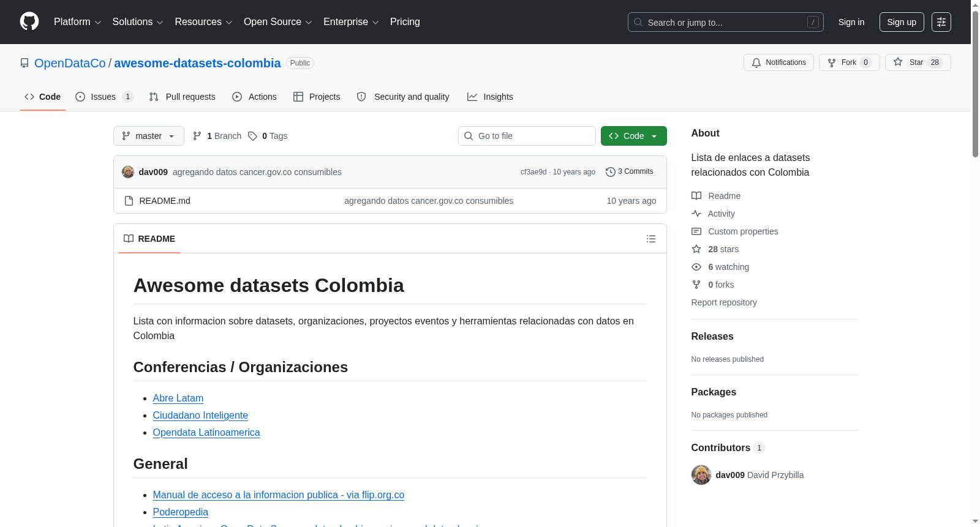Open the cf3ae9d commit hash

coord(533,172)
